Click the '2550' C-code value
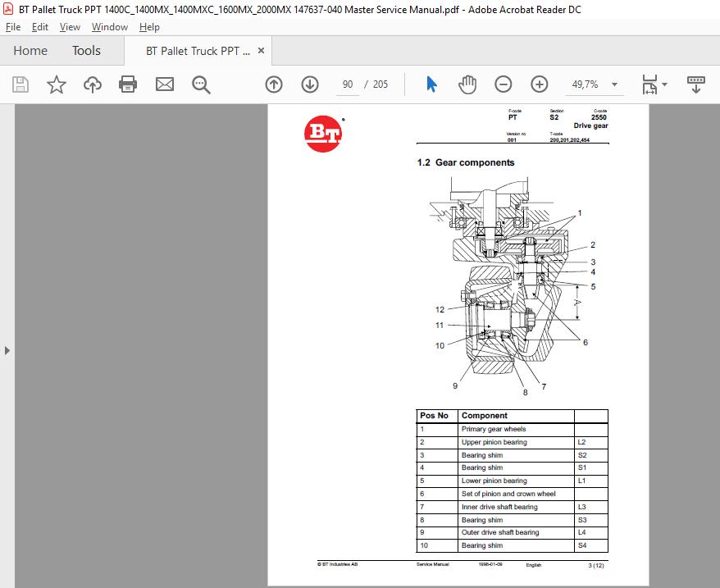This screenshot has height=588, width=720. coord(599,117)
